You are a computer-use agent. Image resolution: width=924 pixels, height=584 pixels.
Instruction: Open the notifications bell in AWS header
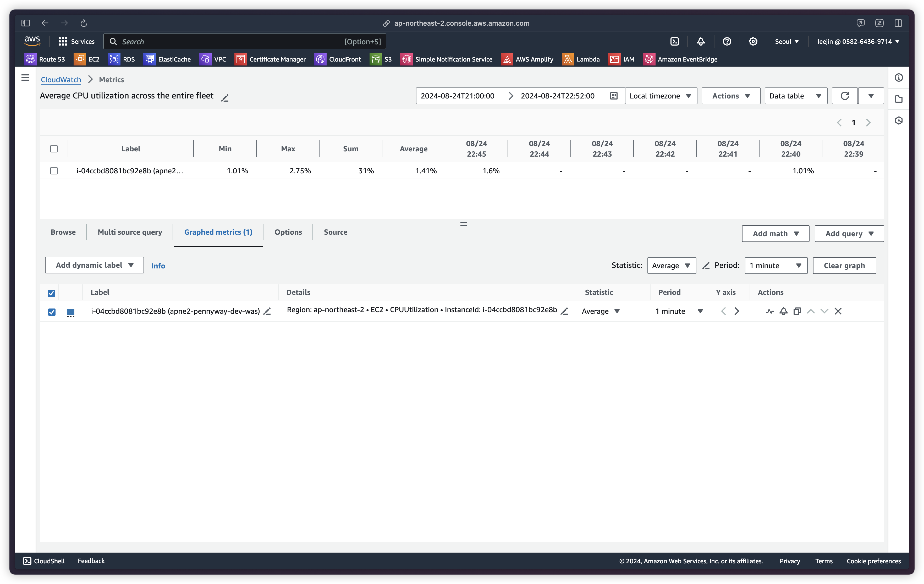[701, 41]
